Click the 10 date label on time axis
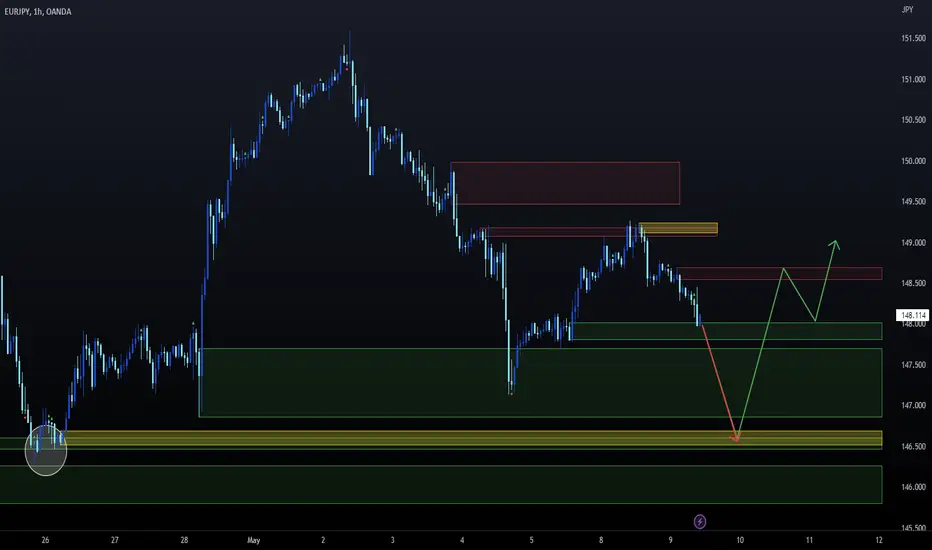Image resolution: width=932 pixels, height=550 pixels. [740, 540]
